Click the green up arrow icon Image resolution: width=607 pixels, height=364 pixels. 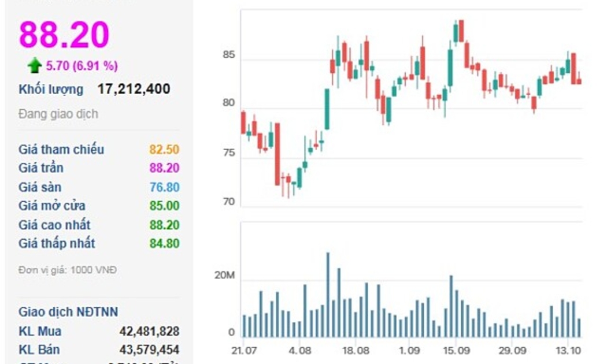pos(34,66)
